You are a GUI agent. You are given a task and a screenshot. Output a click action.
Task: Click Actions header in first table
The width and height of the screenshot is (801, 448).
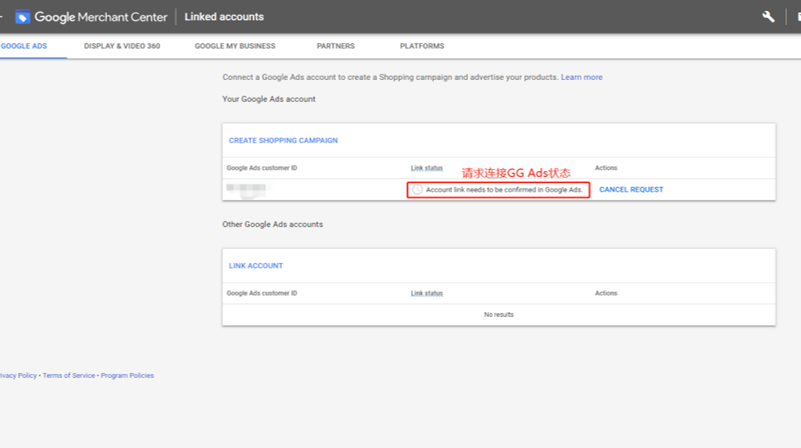(606, 168)
